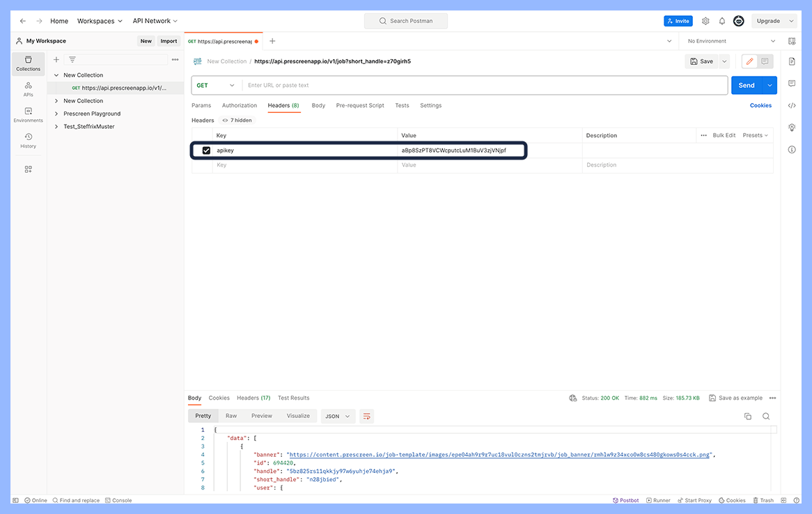Switch to the Authorization tab
The height and width of the screenshot is (514, 812).
click(x=239, y=105)
